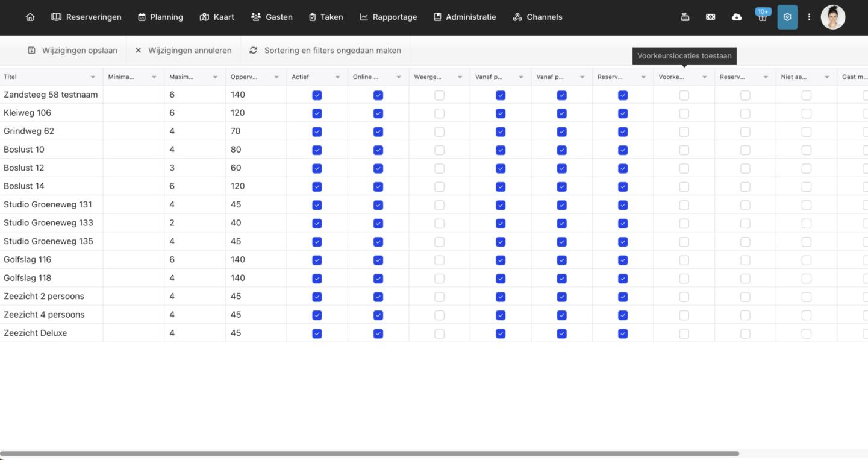
Task: Click Sortering en filters ongedaan maken
Action: click(325, 51)
